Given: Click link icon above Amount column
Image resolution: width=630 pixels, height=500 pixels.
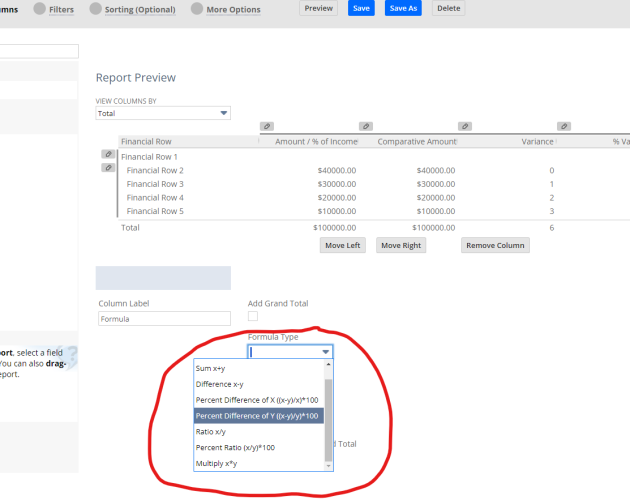Looking at the screenshot, I should (366, 126).
